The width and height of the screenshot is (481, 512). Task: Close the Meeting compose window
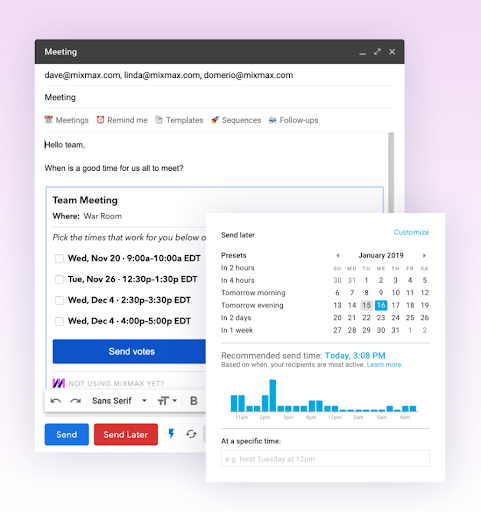coord(392,52)
